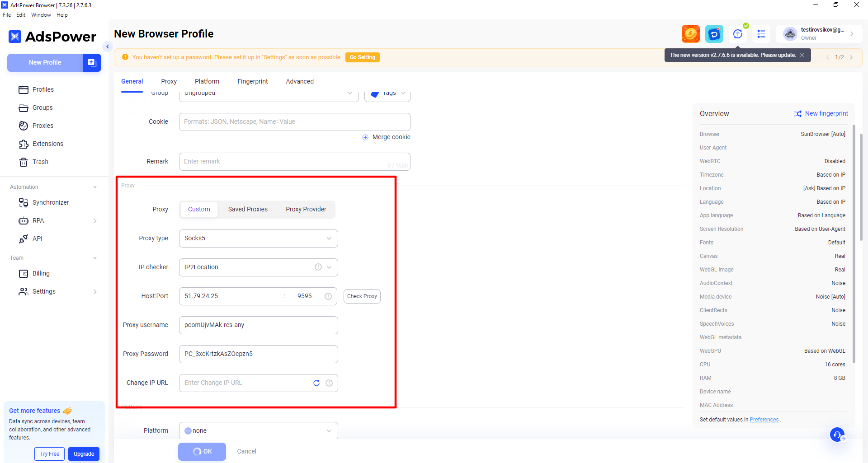Open the Trash in the sidebar

click(40, 162)
